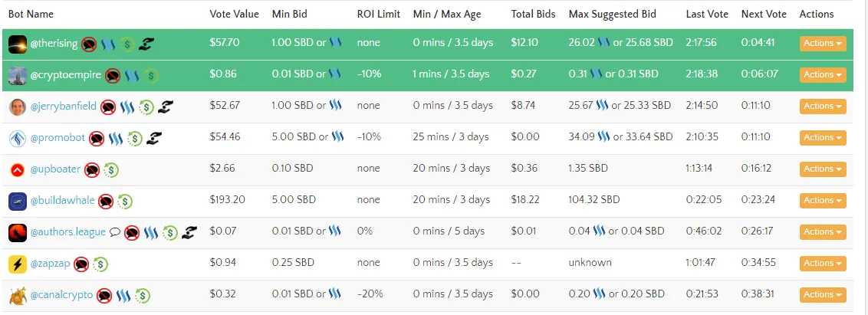Image resolution: width=868 pixels, height=315 pixels.
Task: Click the hand icon in the @promobot row
Action: (x=154, y=138)
